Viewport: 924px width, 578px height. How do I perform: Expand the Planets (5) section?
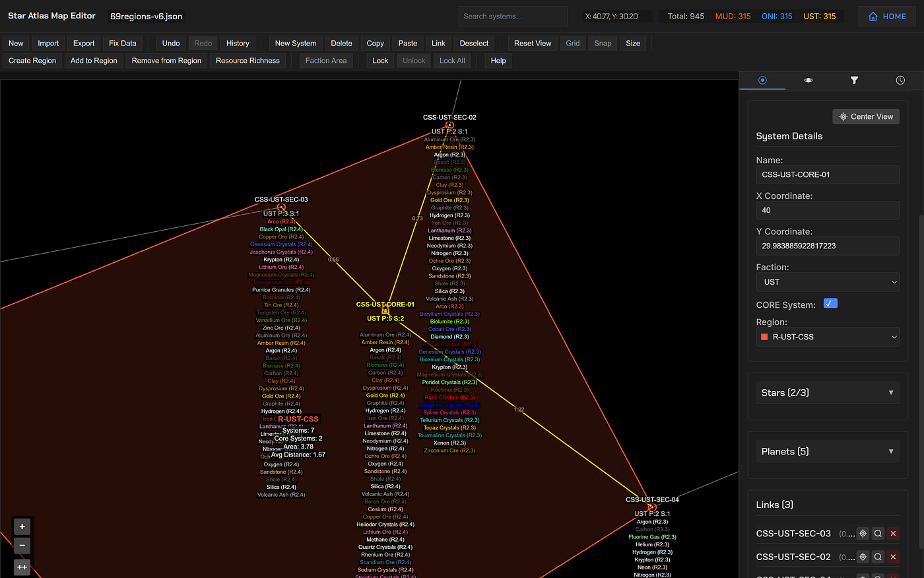click(828, 451)
